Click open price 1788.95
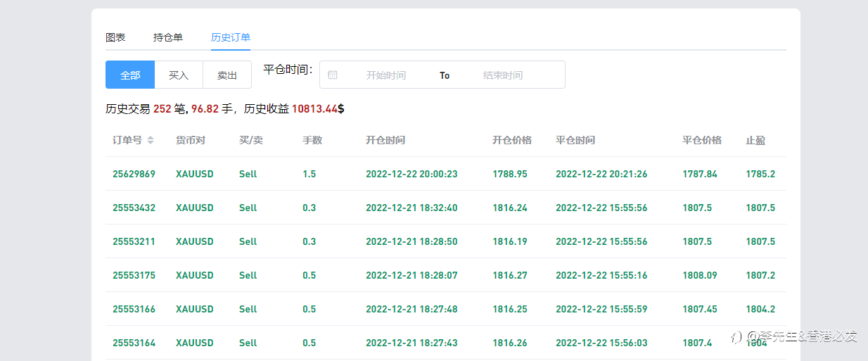This screenshot has height=361, width=868. [x=510, y=174]
